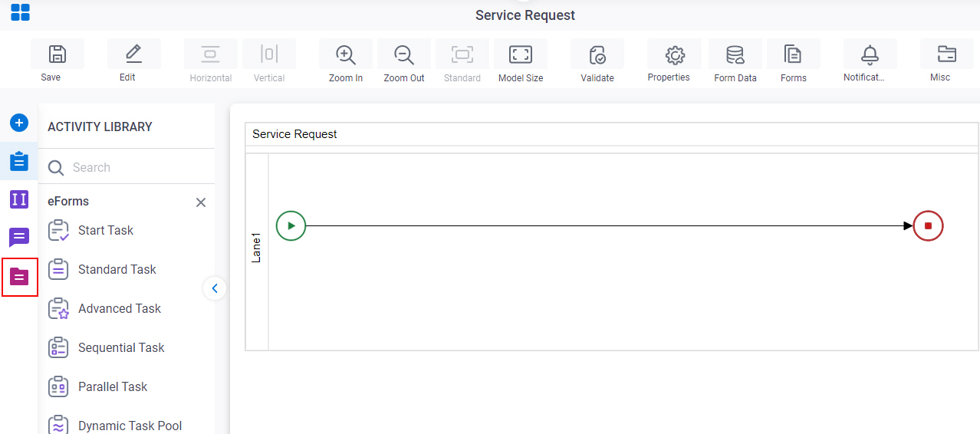
Task: Click the Start Task label
Action: click(x=106, y=230)
